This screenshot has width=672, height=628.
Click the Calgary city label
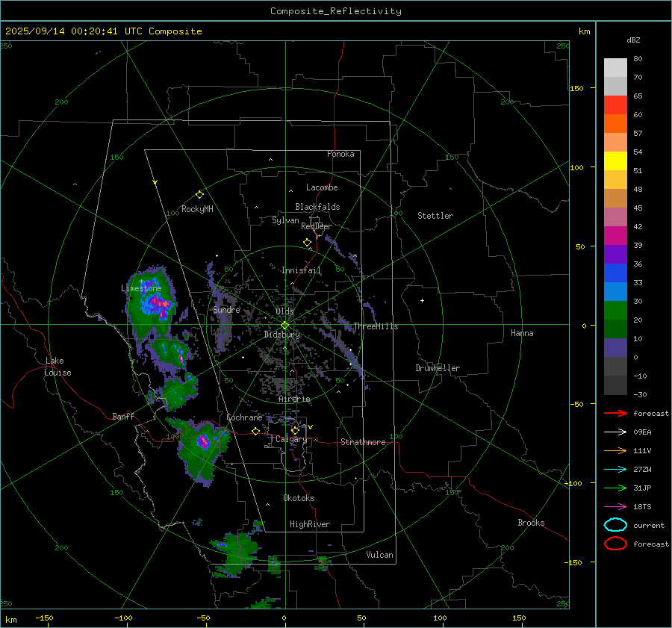[291, 439]
